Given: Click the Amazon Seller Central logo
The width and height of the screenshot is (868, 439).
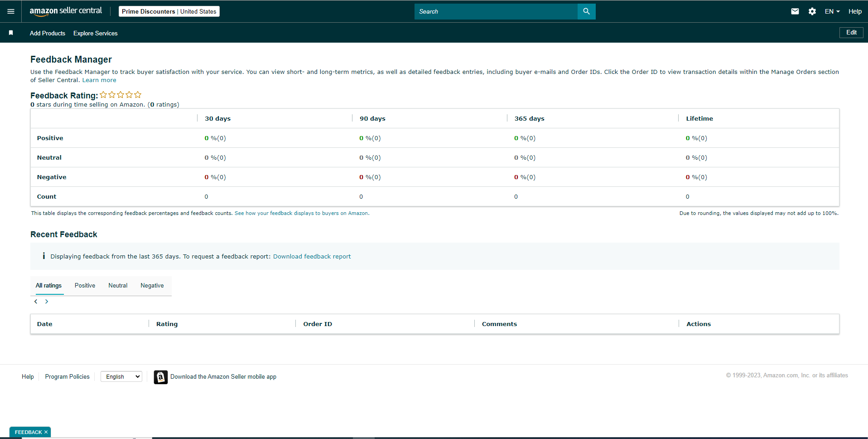Looking at the screenshot, I should click(66, 11).
